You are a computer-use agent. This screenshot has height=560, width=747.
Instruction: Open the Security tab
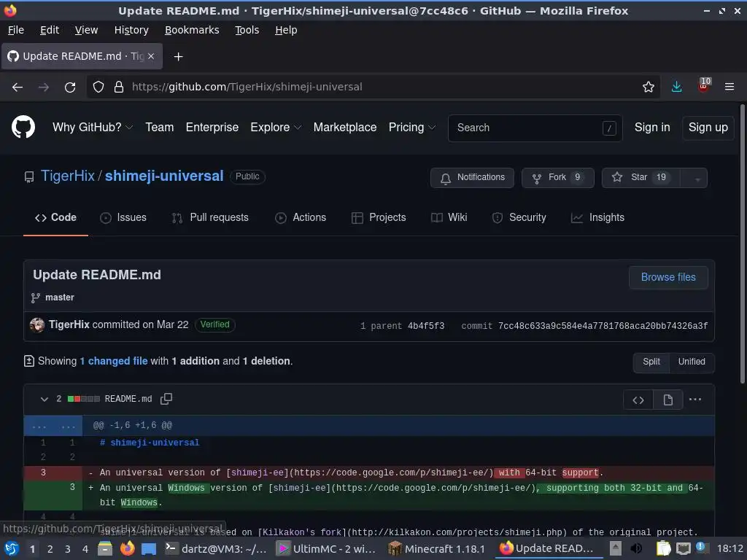tap(519, 217)
